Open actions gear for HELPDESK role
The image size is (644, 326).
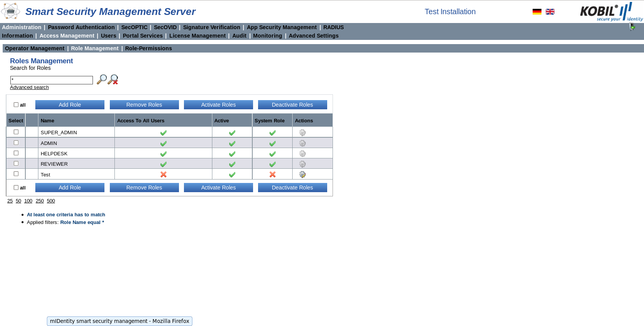pyautogui.click(x=303, y=153)
